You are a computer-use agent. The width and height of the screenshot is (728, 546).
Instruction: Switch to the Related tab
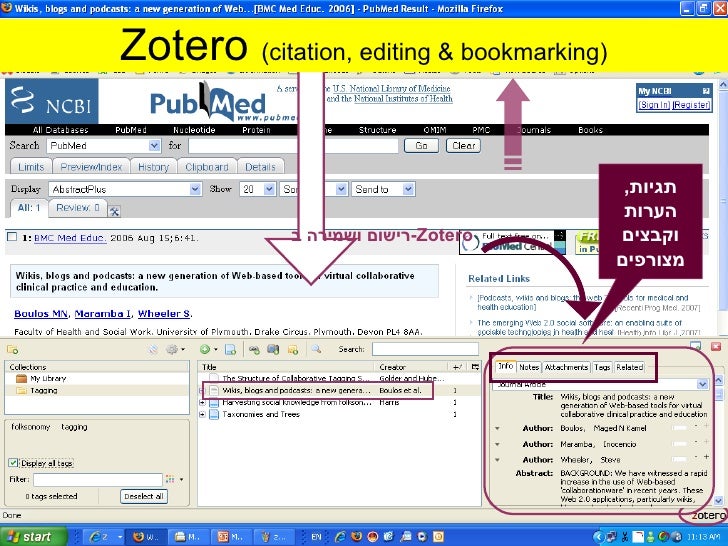629,367
